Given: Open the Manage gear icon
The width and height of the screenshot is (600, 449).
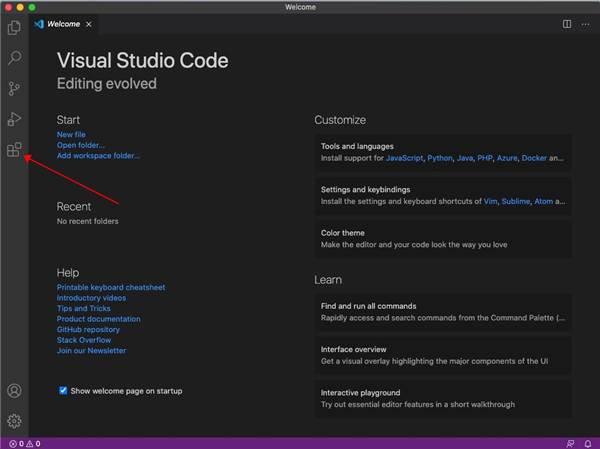Looking at the screenshot, I should 14,421.
